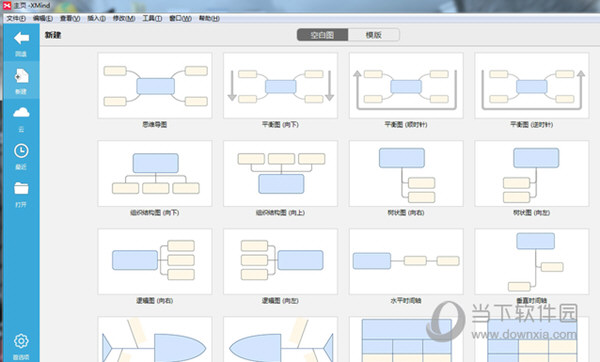The image size is (600, 362).
Task: Open the 修改(M) menu
Action: (x=124, y=18)
